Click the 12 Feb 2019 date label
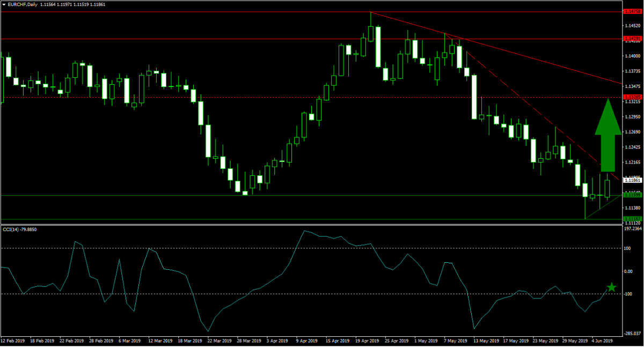644x347 pixels. (x=12, y=341)
